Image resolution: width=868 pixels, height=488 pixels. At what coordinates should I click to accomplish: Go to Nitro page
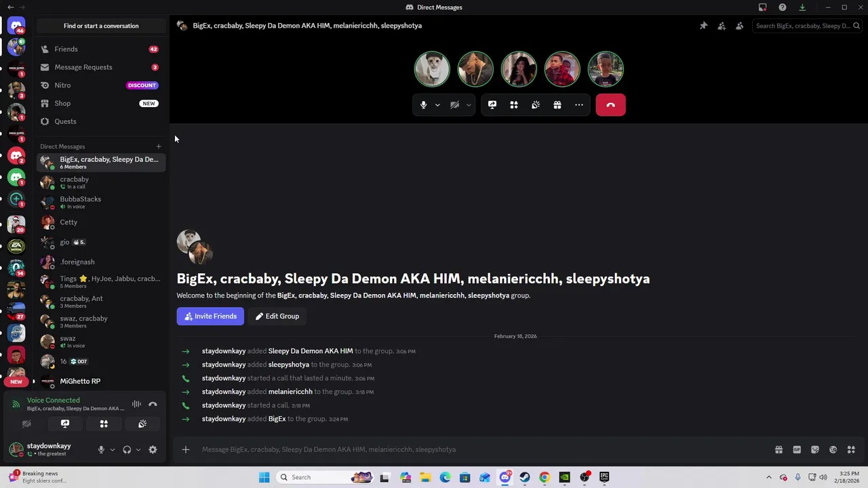coord(101,85)
